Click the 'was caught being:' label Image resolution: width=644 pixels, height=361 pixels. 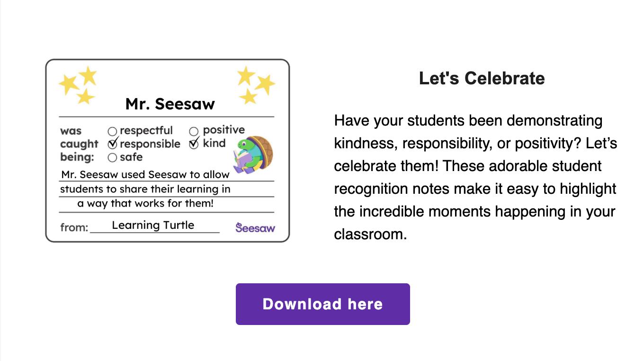[79, 144]
